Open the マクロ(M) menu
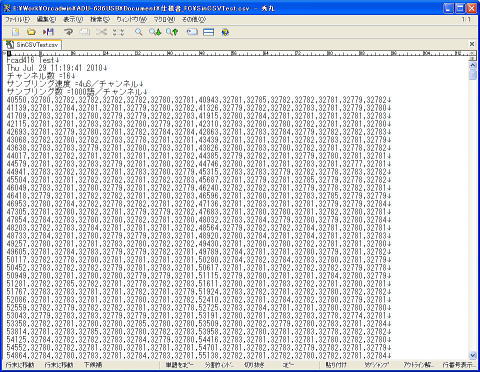This screenshot has height=372, width=480. tap(164, 20)
